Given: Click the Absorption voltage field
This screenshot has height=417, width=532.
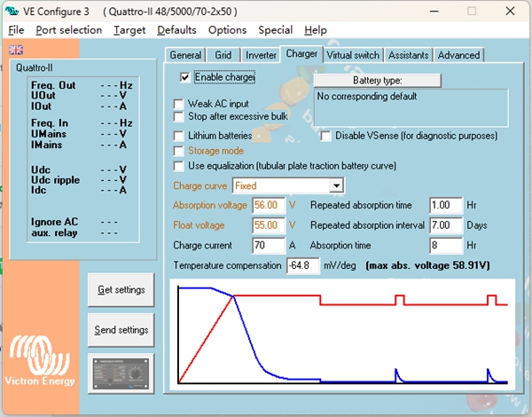Looking at the screenshot, I should [269, 205].
